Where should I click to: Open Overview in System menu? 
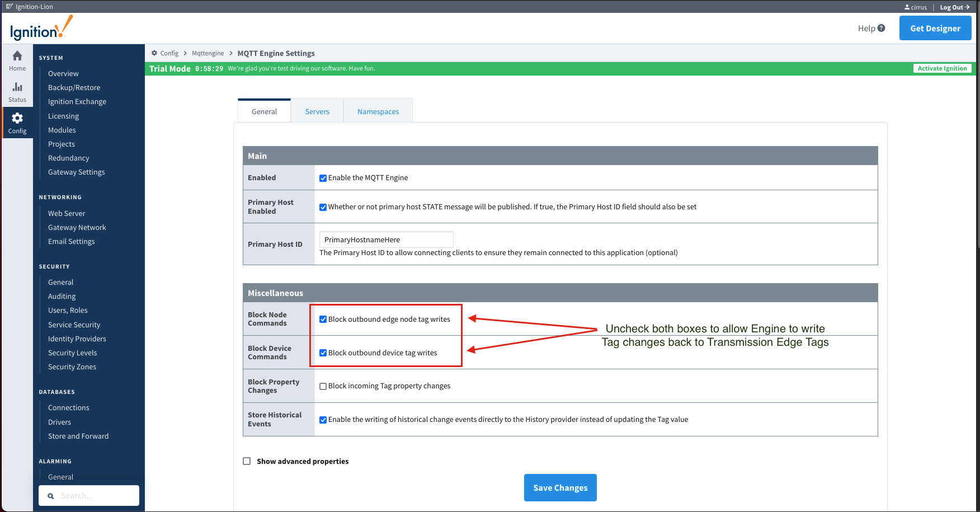point(63,73)
